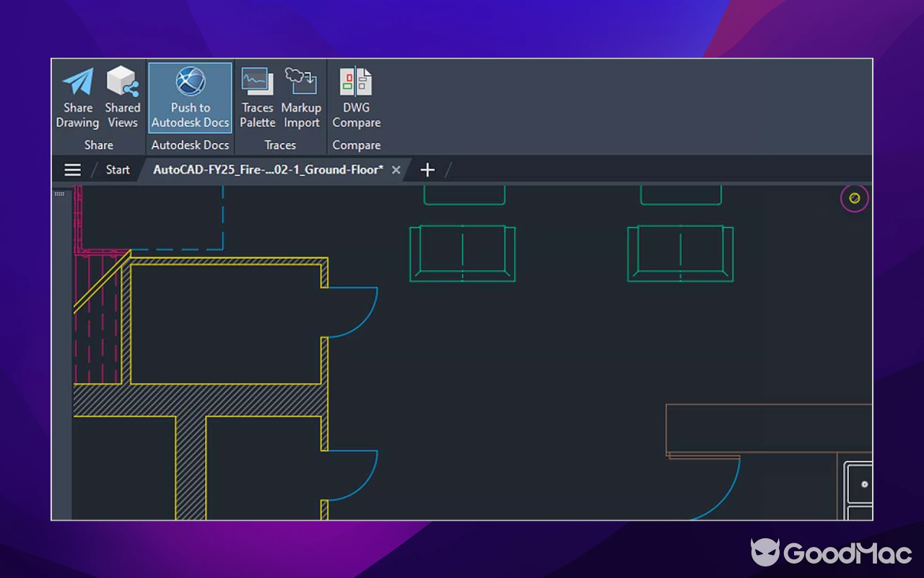Open the hamburger menu beside the file tabs
The width and height of the screenshot is (924, 578).
(72, 169)
